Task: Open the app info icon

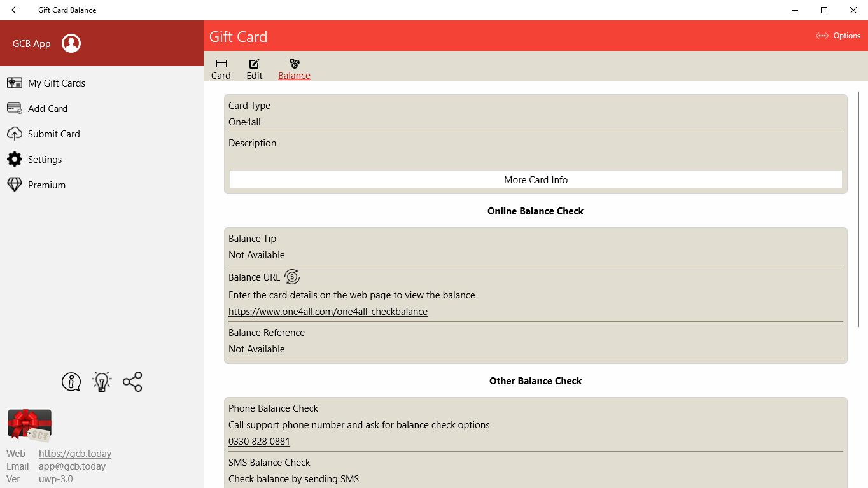Action: 71,382
